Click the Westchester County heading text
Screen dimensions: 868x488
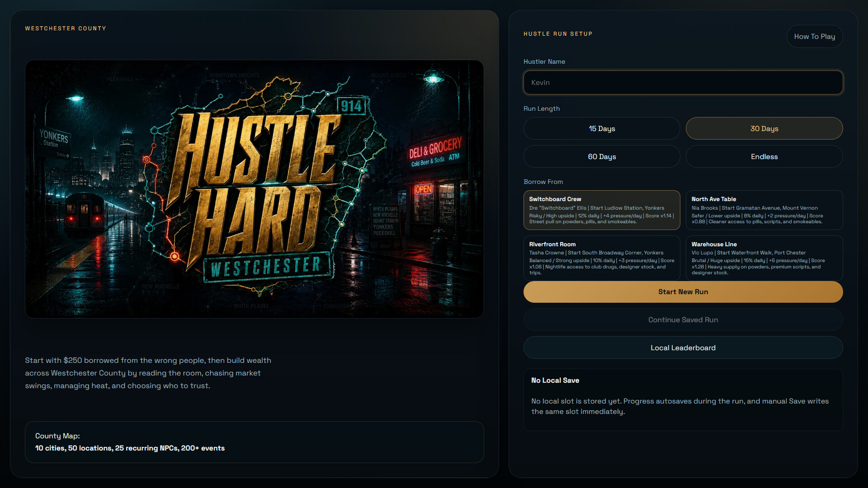[66, 28]
